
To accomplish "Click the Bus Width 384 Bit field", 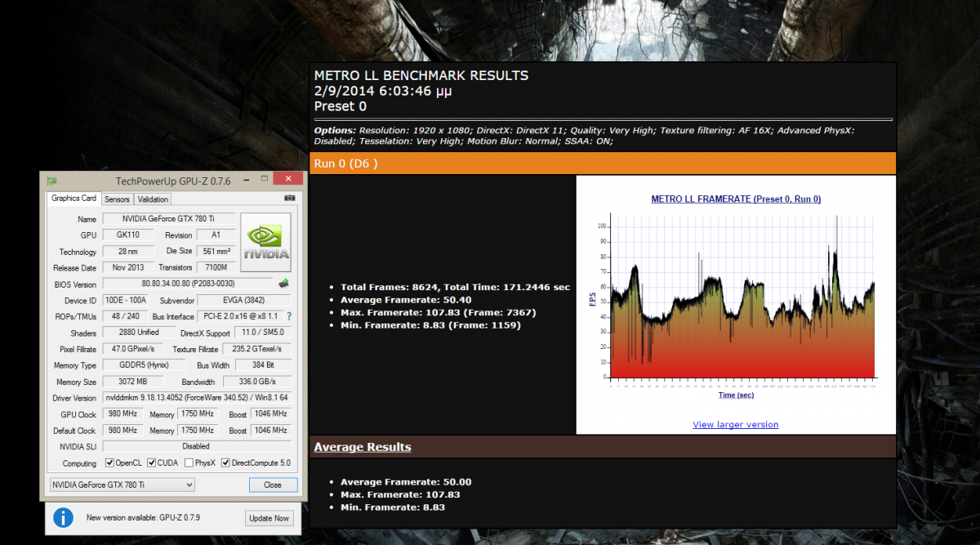I will point(262,365).
